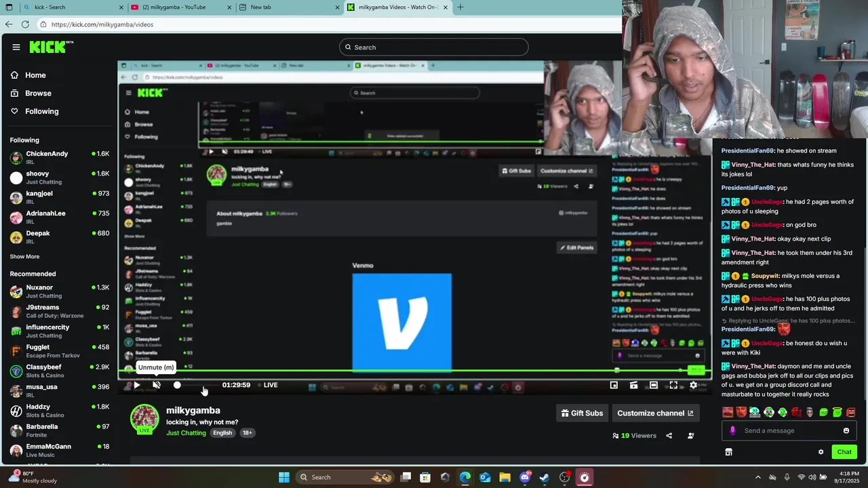Switch to milkygamba - YouTube tab
868x488 pixels.
182,7
